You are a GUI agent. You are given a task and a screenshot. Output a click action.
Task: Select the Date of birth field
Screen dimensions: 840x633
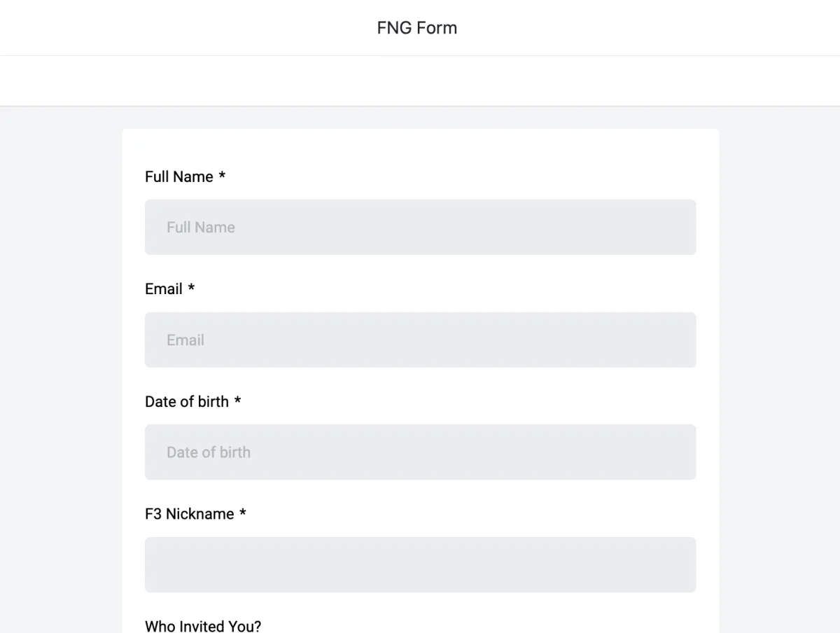[420, 452]
